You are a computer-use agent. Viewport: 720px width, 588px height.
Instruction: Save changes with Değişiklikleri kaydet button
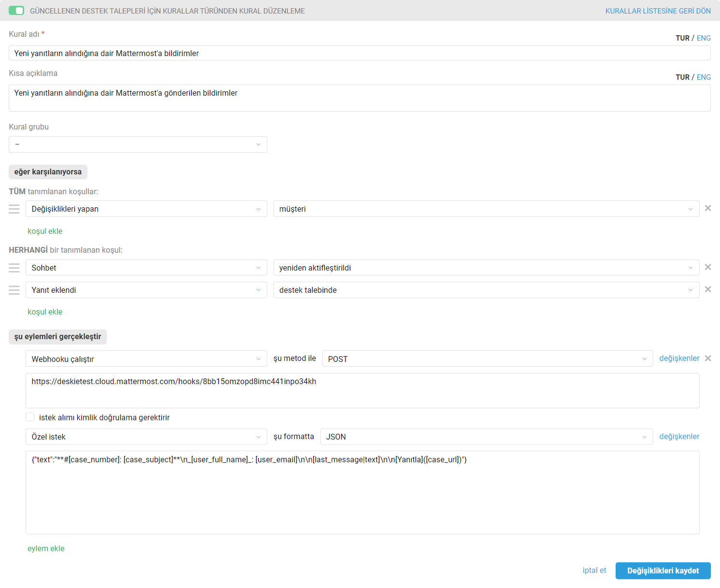(663, 571)
